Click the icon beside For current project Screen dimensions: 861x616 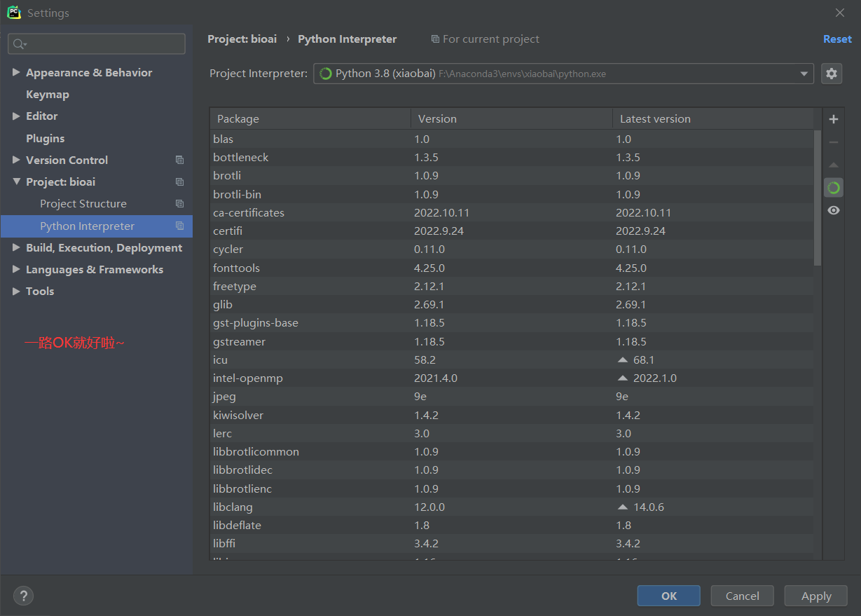click(435, 39)
